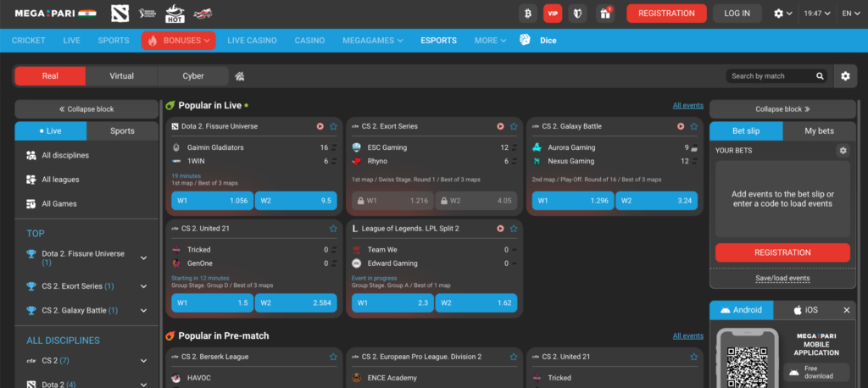The image size is (868, 388).
Task: Click the LOG IN button
Action: coord(737,14)
